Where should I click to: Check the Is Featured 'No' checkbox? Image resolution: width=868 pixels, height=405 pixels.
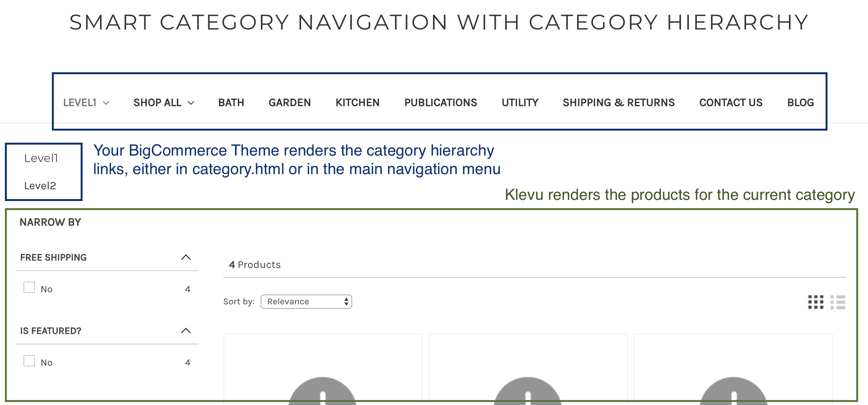pyautogui.click(x=29, y=361)
